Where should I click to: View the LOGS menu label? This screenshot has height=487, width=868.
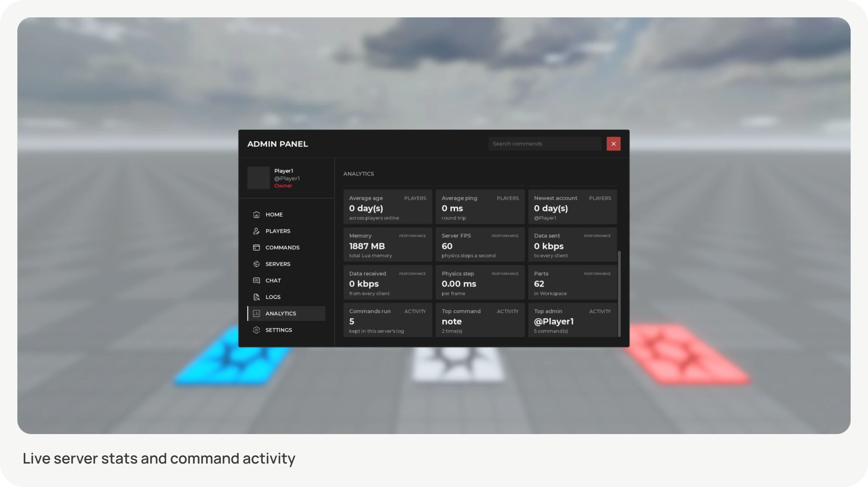point(273,297)
